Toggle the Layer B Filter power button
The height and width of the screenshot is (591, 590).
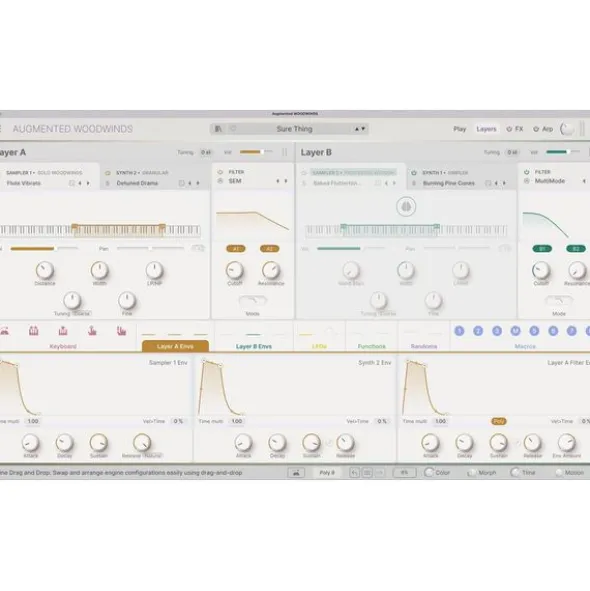tap(527, 172)
